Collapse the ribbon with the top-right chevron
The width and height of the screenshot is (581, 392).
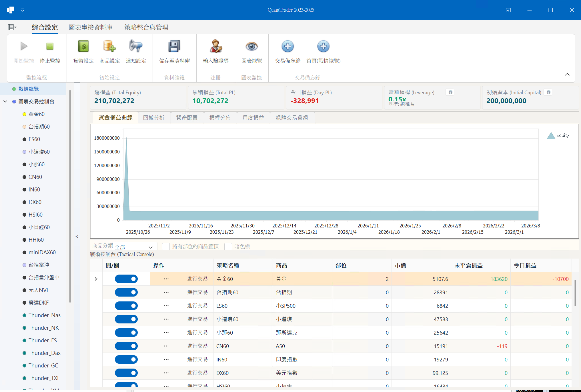[x=567, y=74]
